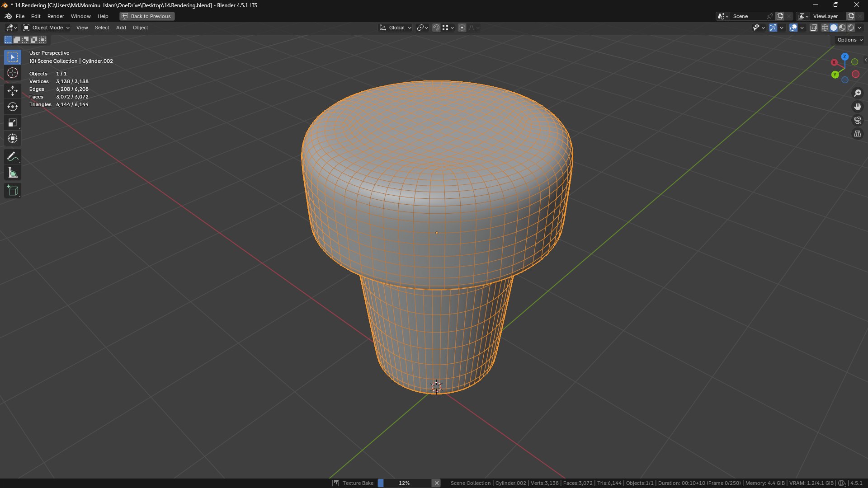Switch to Wireframe viewport shading
The height and width of the screenshot is (488, 868).
click(825, 28)
